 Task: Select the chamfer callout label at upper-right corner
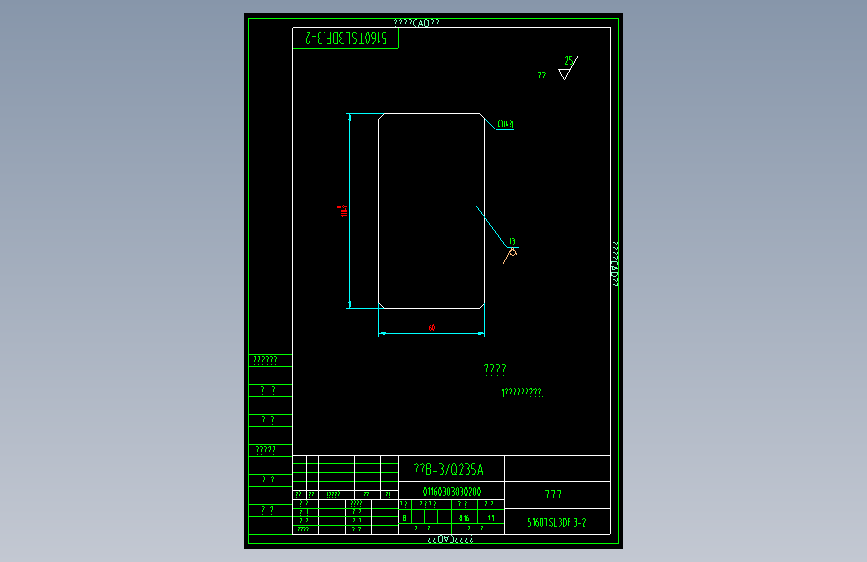coord(505,124)
